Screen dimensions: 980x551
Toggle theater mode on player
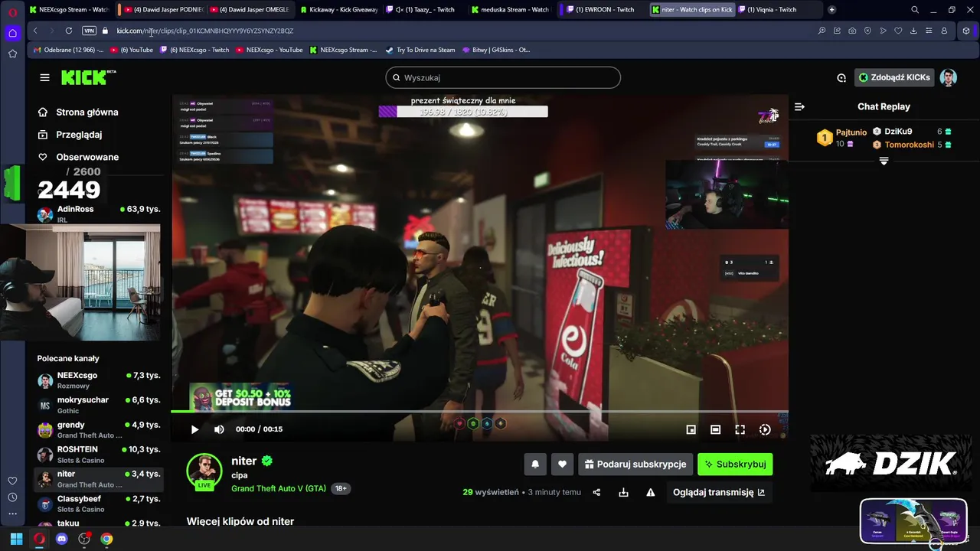click(x=715, y=429)
